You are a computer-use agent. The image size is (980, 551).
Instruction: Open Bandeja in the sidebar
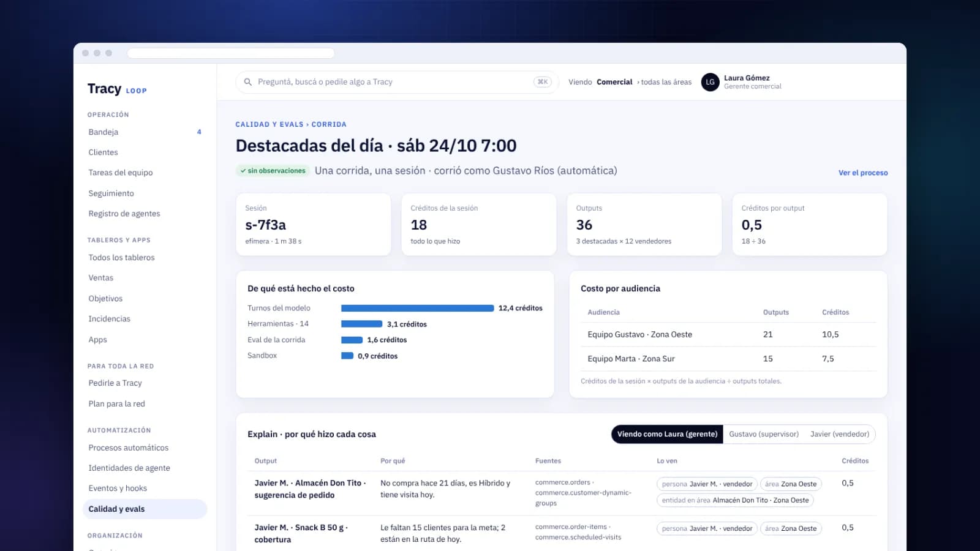click(x=145, y=132)
